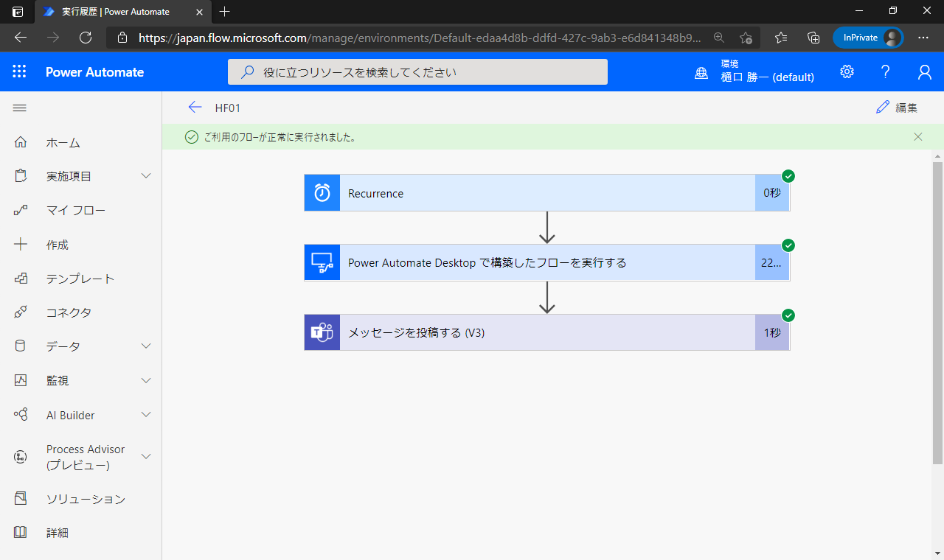Click the 0秒 duration on Recurrence
Screen dimensions: 944x560
pos(772,193)
